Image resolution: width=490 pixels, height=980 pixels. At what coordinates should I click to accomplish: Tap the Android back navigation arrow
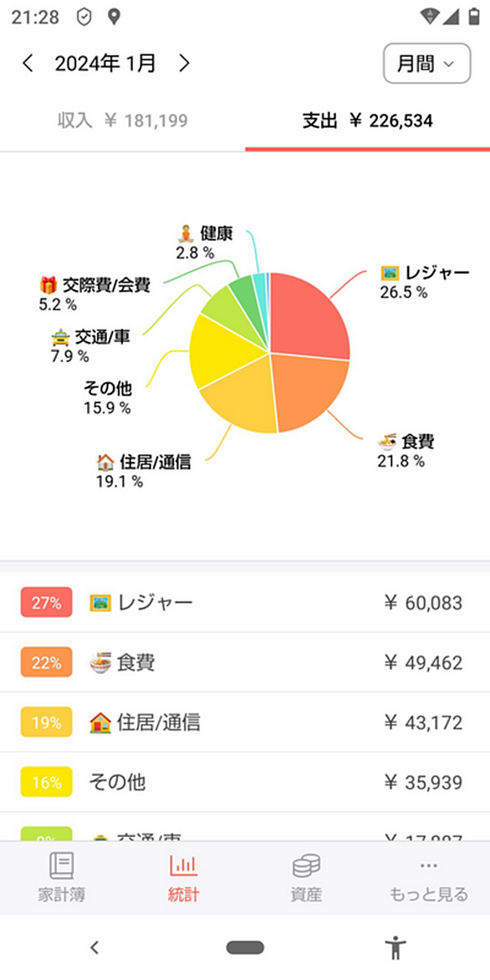[94, 947]
